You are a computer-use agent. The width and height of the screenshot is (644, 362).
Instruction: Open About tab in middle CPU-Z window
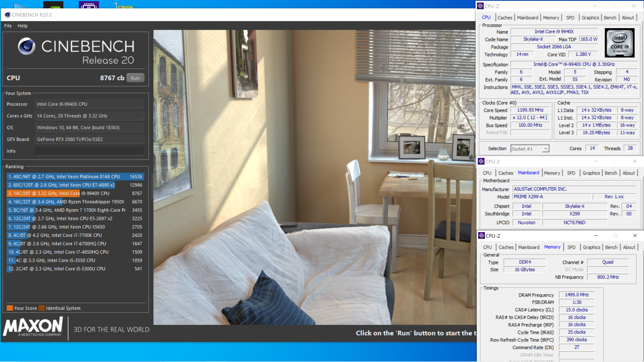[x=629, y=173]
